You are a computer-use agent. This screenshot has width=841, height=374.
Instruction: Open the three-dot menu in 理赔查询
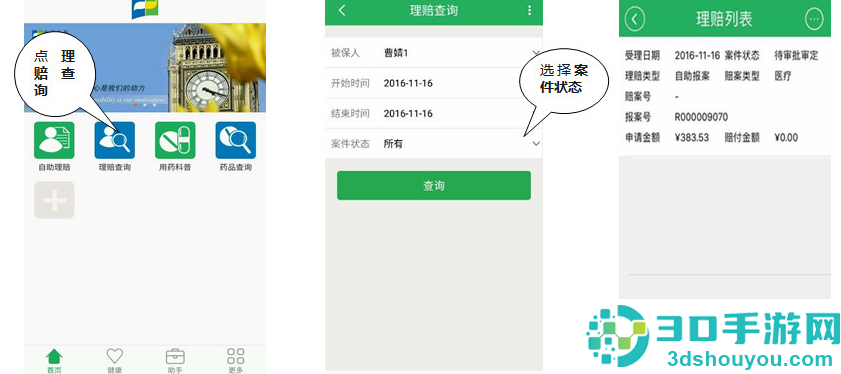click(x=529, y=10)
